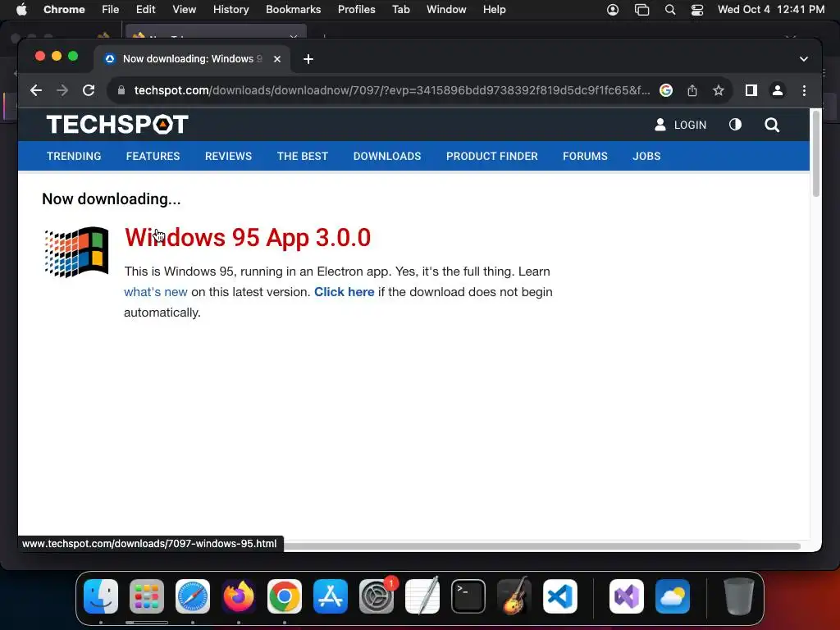Click the horizontal scrollbar at page bottom
The image size is (840, 630).
click(541, 546)
